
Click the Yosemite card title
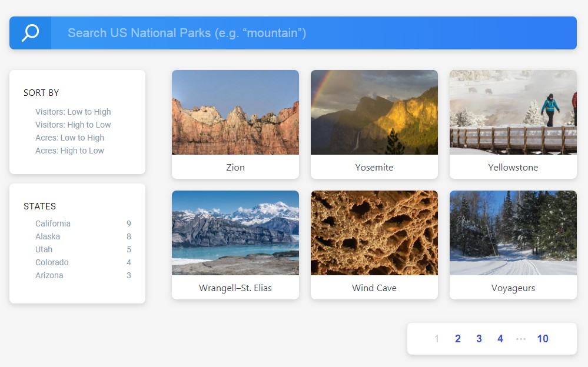coord(374,167)
